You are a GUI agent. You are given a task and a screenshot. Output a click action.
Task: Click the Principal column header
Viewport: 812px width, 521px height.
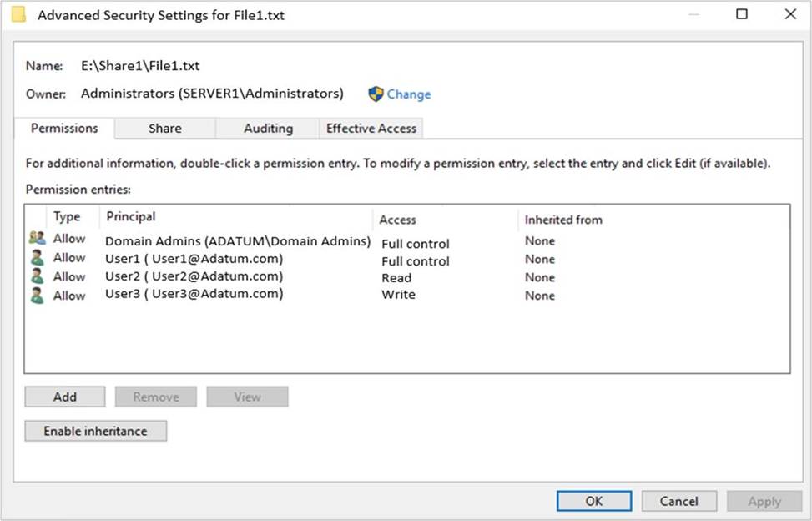point(131,217)
